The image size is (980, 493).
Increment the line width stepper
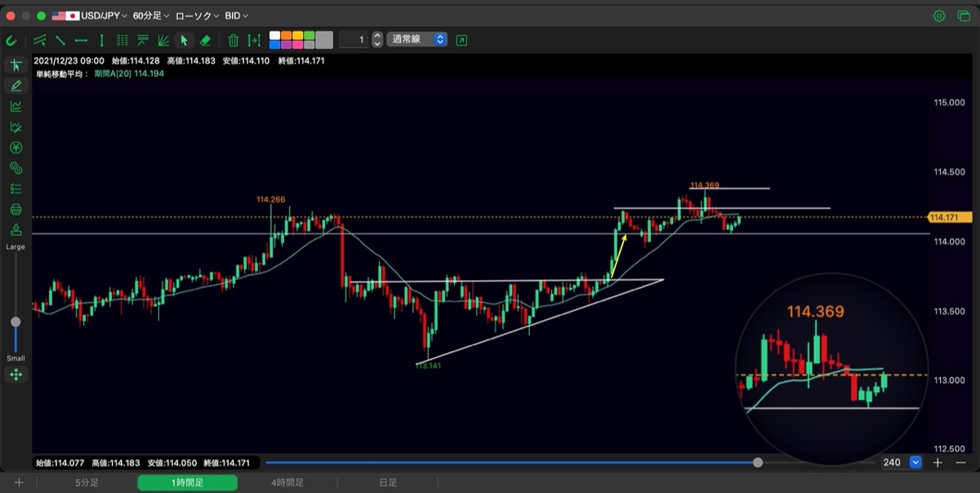[376, 36]
